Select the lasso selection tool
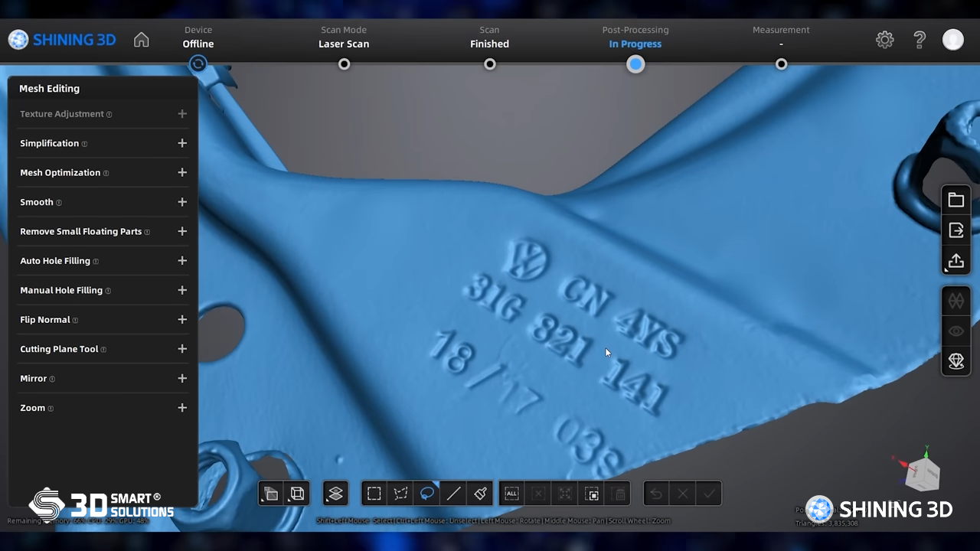Screen dimensions: 980x551 point(427,494)
